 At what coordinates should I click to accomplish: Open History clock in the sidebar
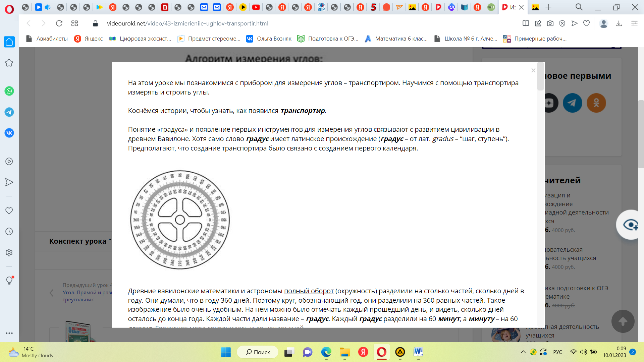9,232
